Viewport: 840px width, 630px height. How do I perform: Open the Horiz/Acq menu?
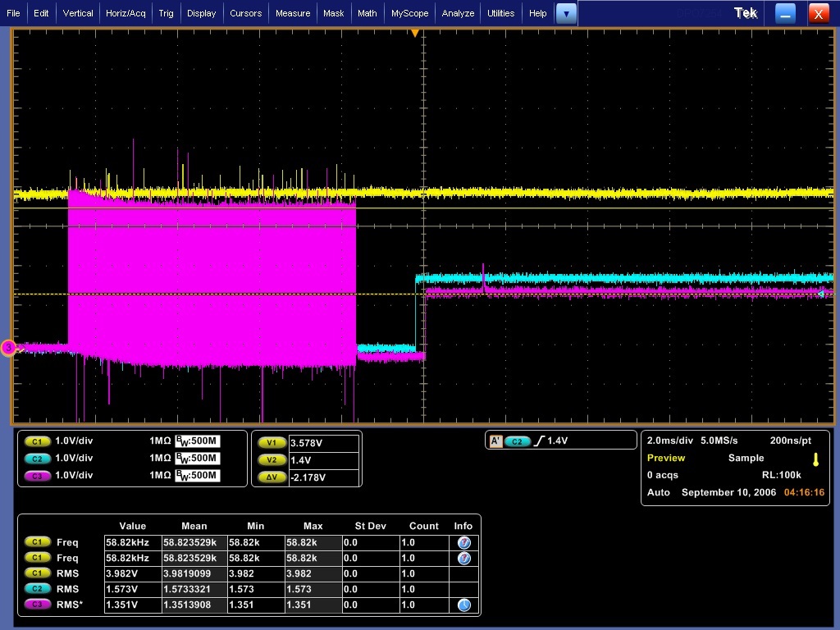(x=126, y=13)
